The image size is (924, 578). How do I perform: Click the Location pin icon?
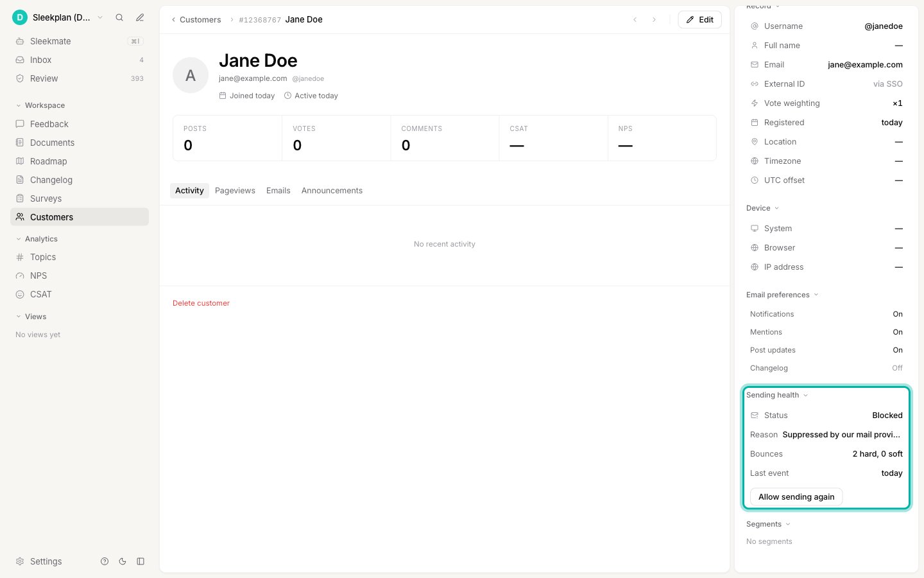click(x=755, y=142)
